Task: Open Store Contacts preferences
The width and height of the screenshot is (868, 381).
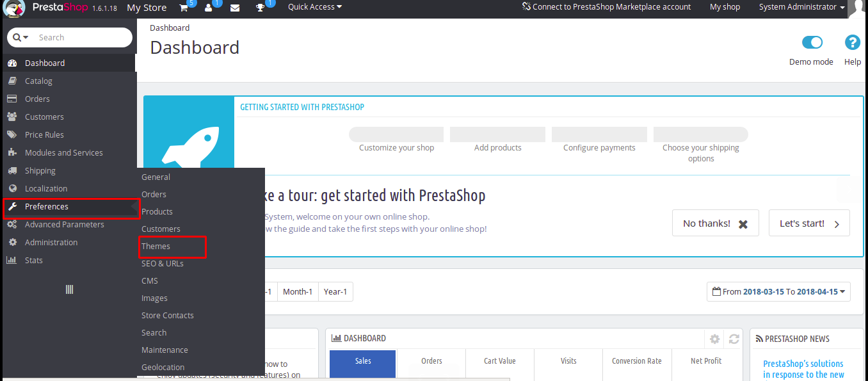Action: (167, 315)
